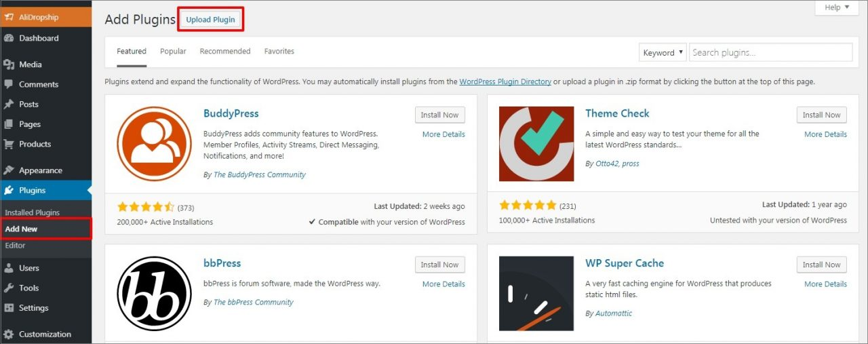
Task: Open the Plugins menu label
Action: pyautogui.click(x=33, y=191)
